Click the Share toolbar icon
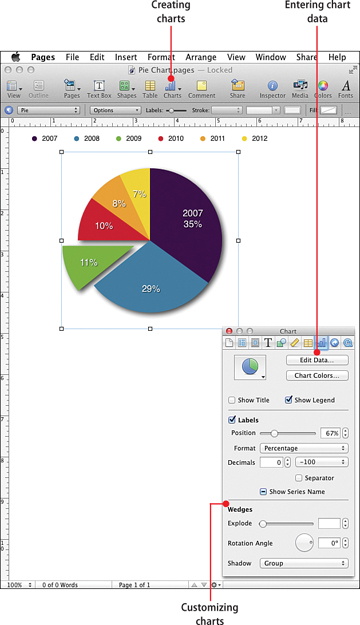The image size is (360, 625). coord(237,89)
